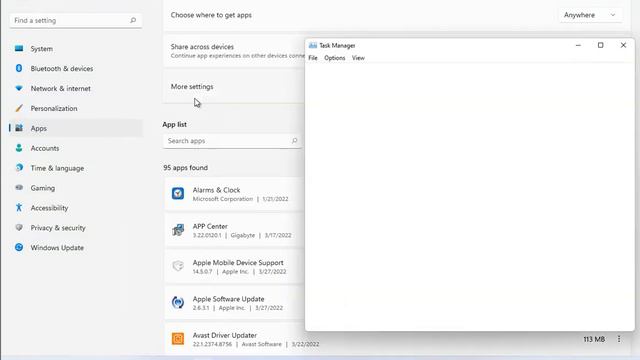Click the Task Manager title bar icon

(x=313, y=45)
